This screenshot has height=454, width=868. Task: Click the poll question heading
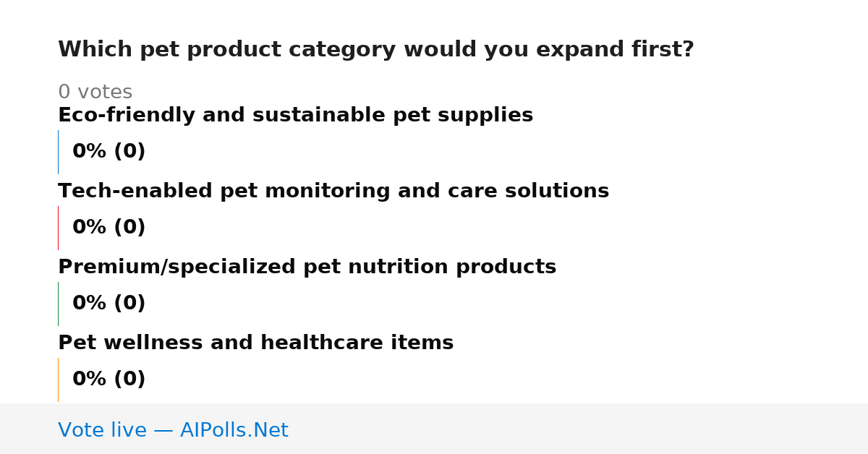point(375,50)
